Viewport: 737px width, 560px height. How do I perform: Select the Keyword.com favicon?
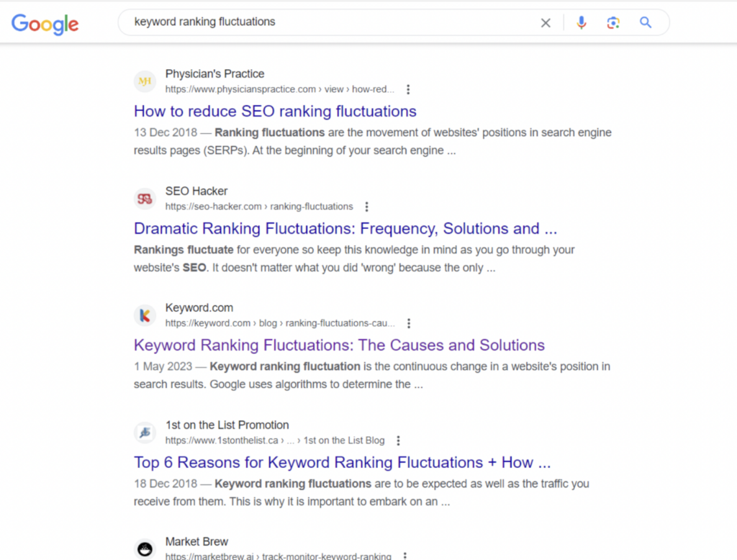pyautogui.click(x=145, y=315)
